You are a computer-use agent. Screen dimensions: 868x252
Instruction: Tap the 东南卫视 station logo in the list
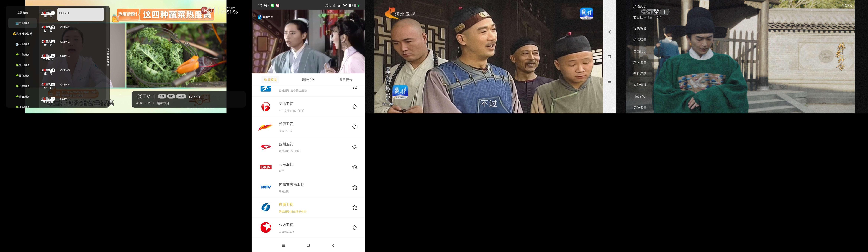tap(266, 207)
